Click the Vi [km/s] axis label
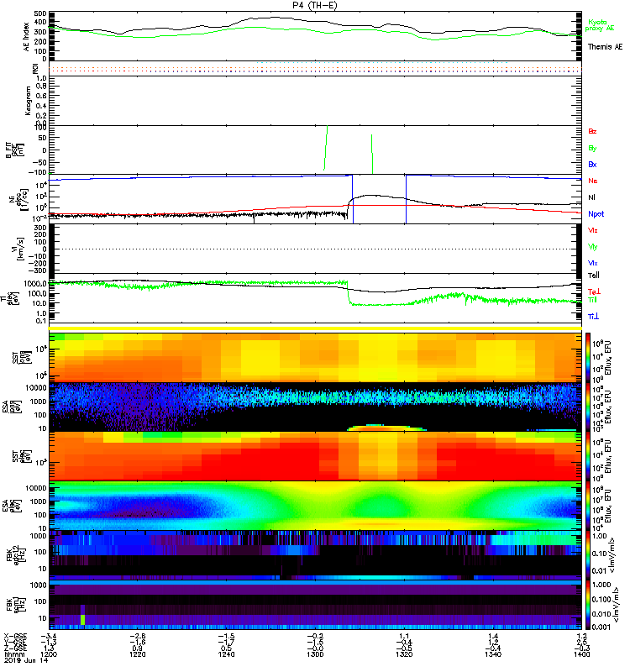Screen dimensions: 630x672 (x=17, y=249)
